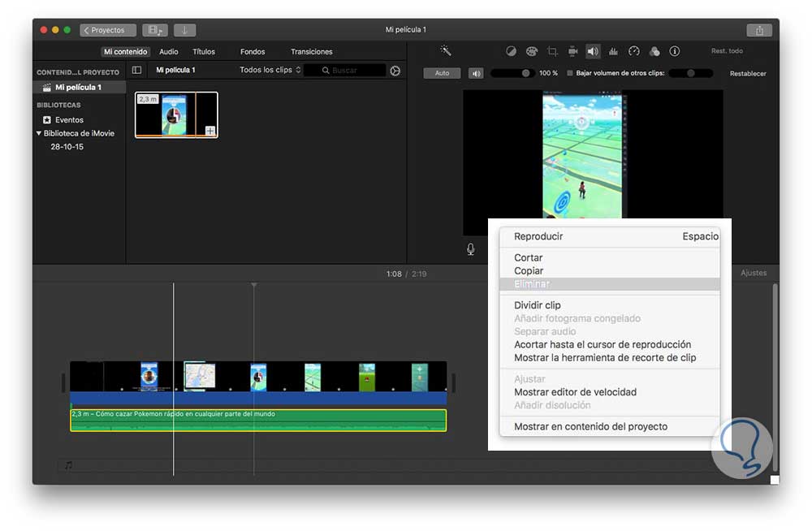This screenshot has width=812, height=531.
Task: Open the color balance tool
Action: [x=511, y=51]
